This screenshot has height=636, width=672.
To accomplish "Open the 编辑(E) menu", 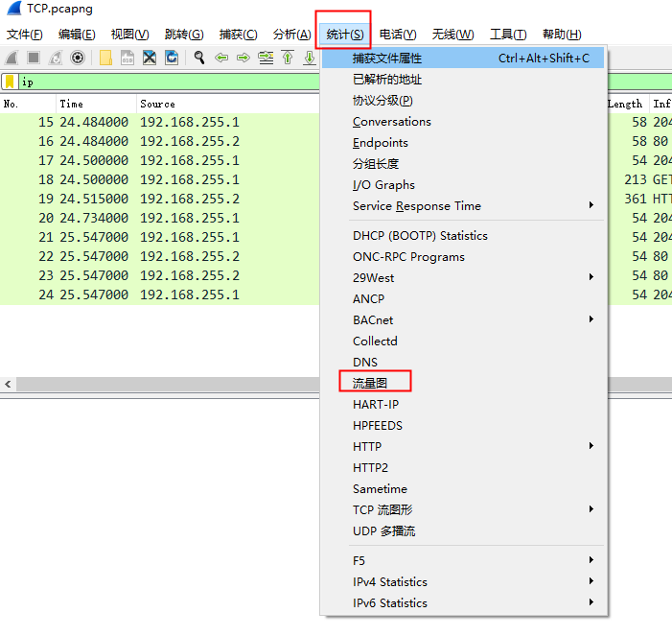I will pyautogui.click(x=77, y=34).
